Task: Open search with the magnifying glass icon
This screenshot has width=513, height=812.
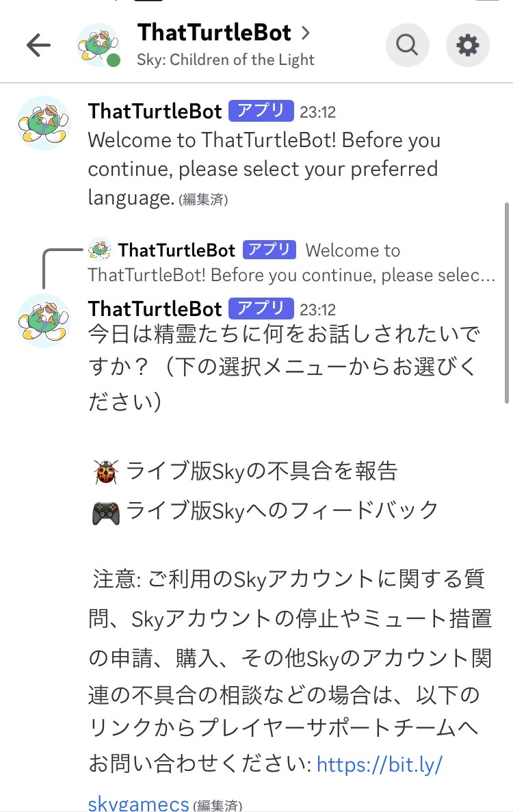Action: tap(407, 45)
